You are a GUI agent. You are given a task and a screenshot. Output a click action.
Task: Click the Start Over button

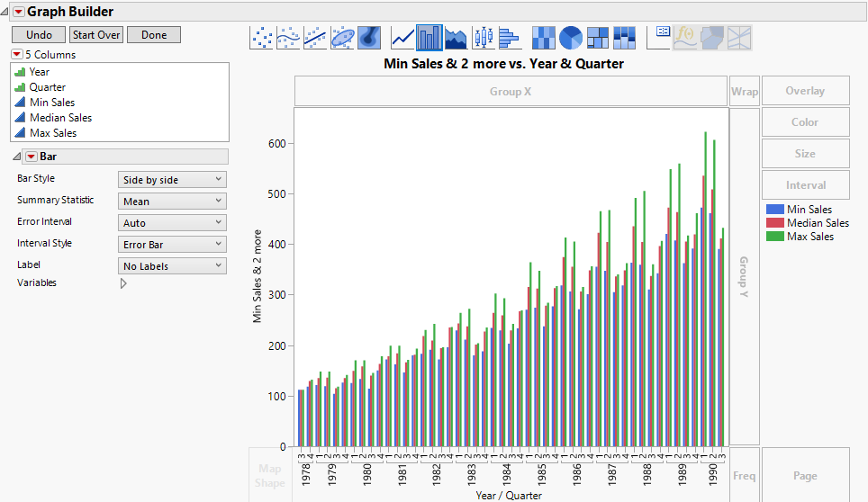tap(96, 35)
